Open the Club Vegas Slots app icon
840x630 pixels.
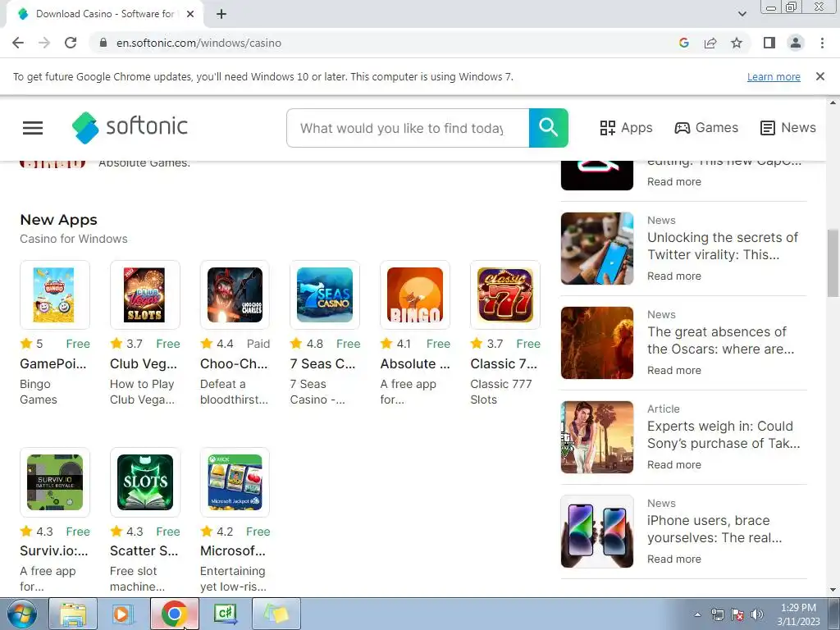coord(144,294)
